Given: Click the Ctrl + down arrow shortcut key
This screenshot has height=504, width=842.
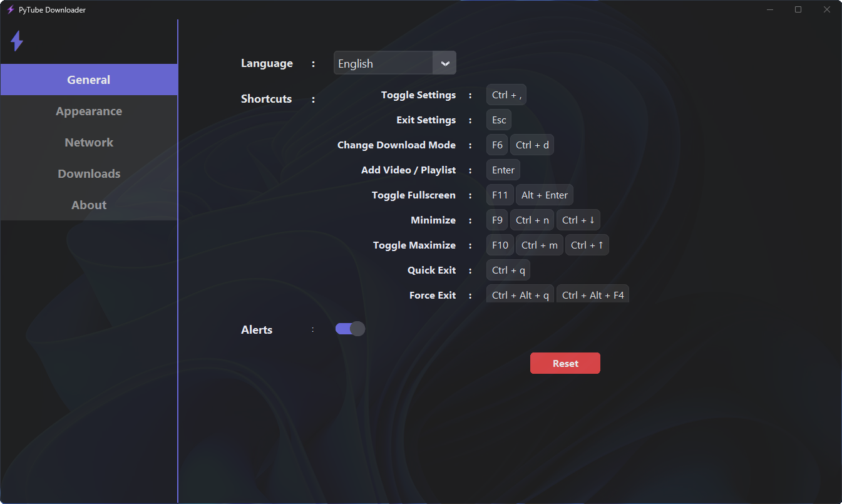Looking at the screenshot, I should 578,220.
